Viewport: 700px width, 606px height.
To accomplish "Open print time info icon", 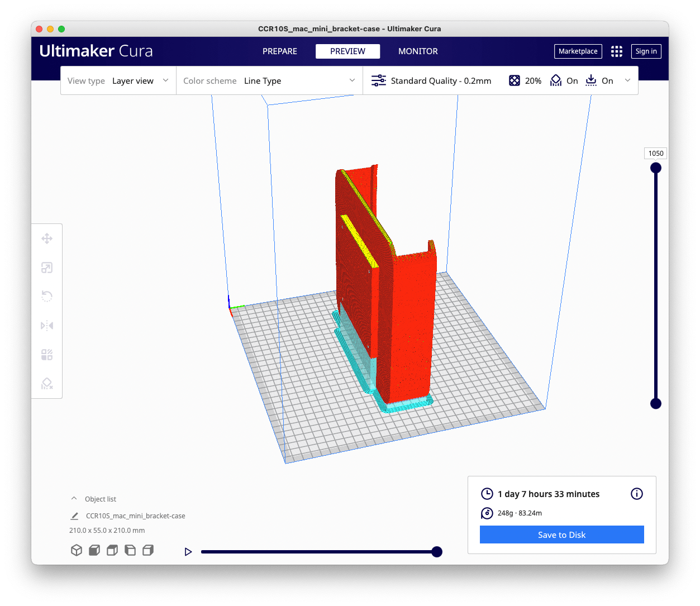I will pos(637,494).
